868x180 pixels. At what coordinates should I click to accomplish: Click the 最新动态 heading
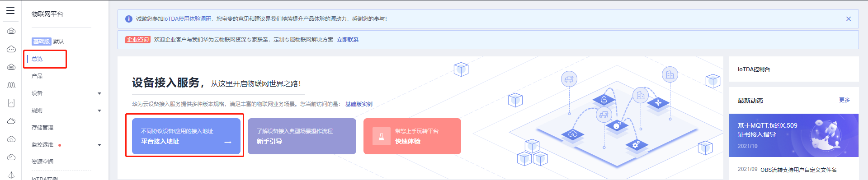[750, 101]
